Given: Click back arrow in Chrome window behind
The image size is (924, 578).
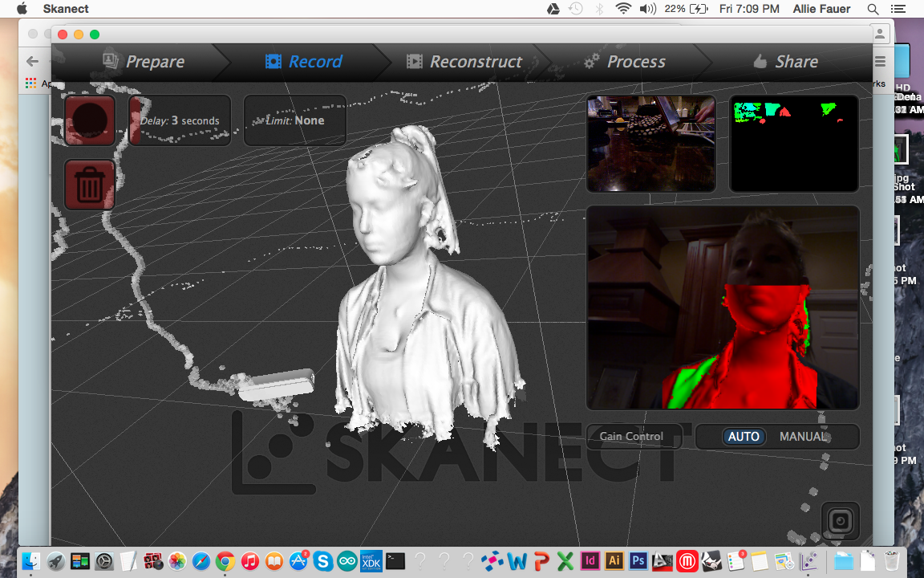Looking at the screenshot, I should click(32, 61).
